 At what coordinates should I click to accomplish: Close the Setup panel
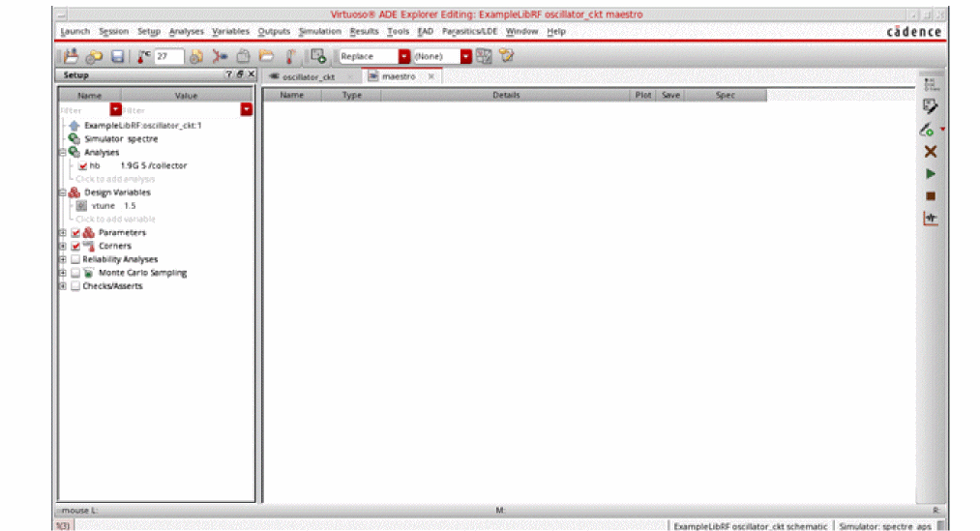pyautogui.click(x=252, y=74)
